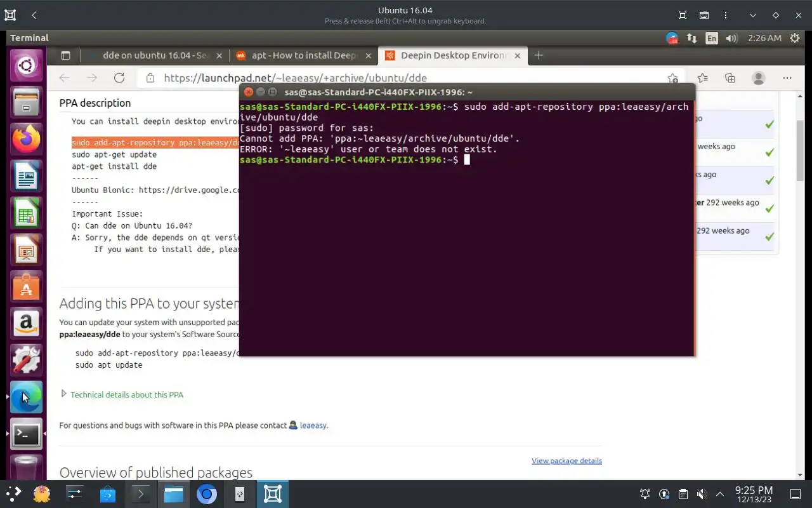The image size is (812, 508).
Task: Switch to Terminal in launcher
Action: pos(26,434)
